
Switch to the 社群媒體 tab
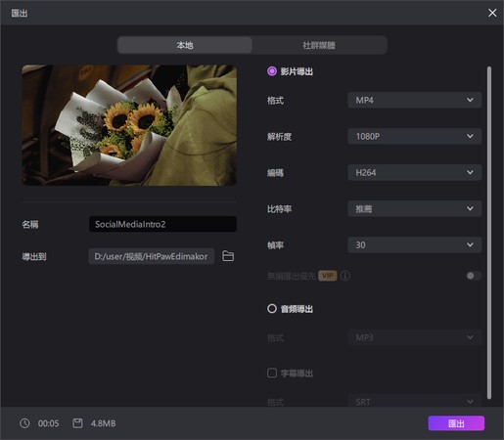(x=319, y=45)
